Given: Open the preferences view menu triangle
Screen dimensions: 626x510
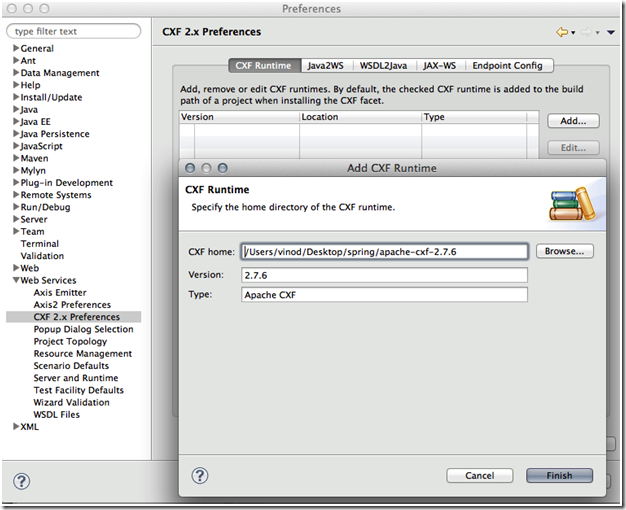Looking at the screenshot, I should [611, 32].
